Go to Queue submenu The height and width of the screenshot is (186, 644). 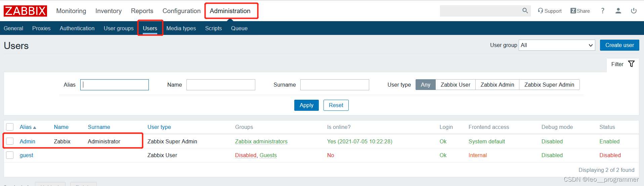(x=239, y=28)
